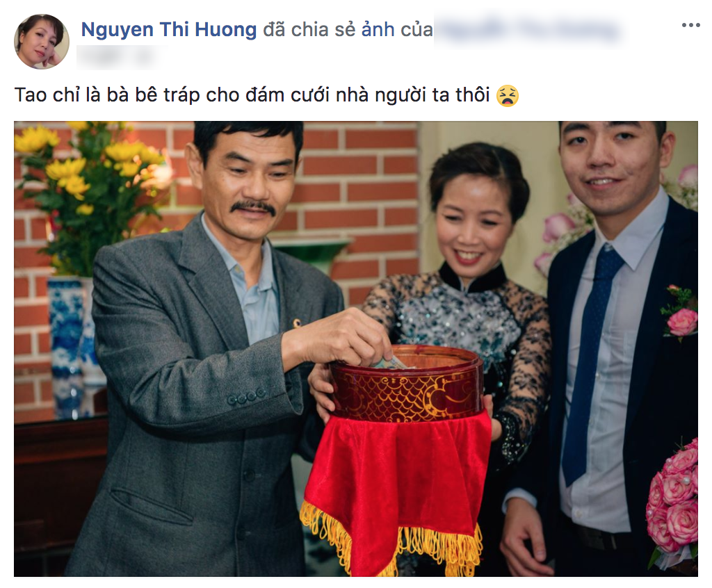Open the shared wedding photo
Image resolution: width=712 pixels, height=588 pixels.
(x=356, y=349)
